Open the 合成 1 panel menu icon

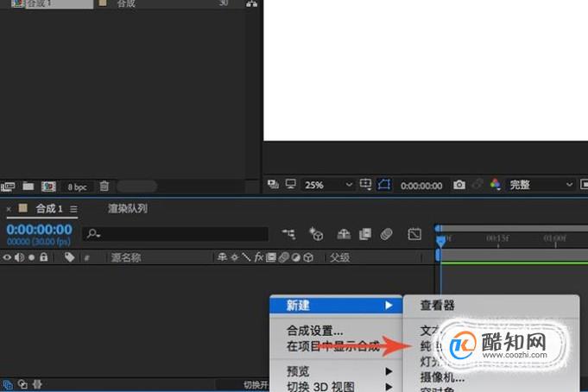click(x=74, y=209)
